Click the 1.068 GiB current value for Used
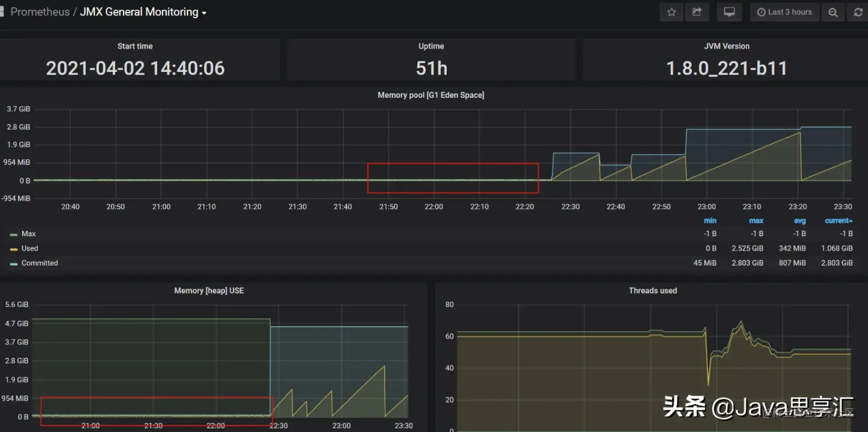 836,248
